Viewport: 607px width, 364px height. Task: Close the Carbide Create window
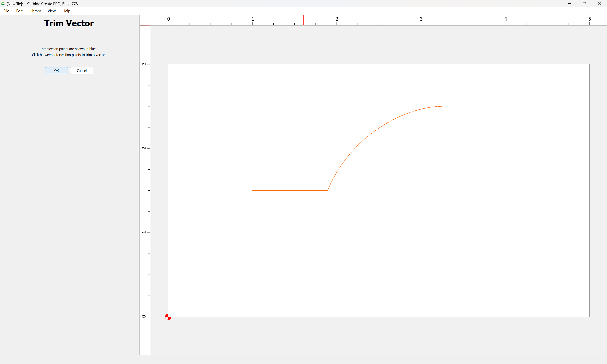pos(599,4)
